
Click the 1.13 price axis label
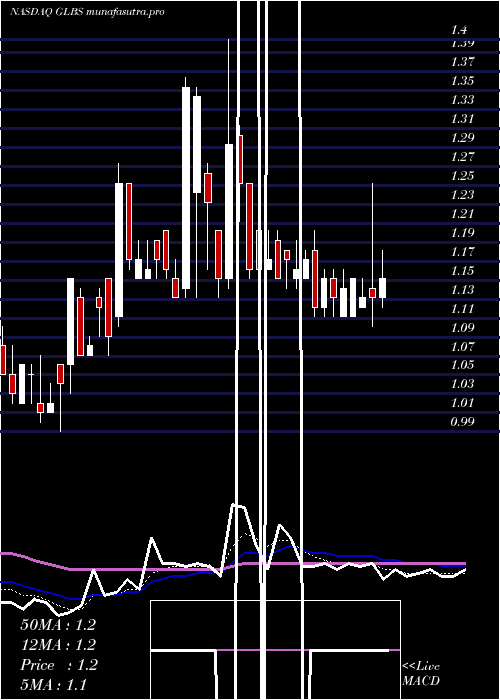coord(462,290)
